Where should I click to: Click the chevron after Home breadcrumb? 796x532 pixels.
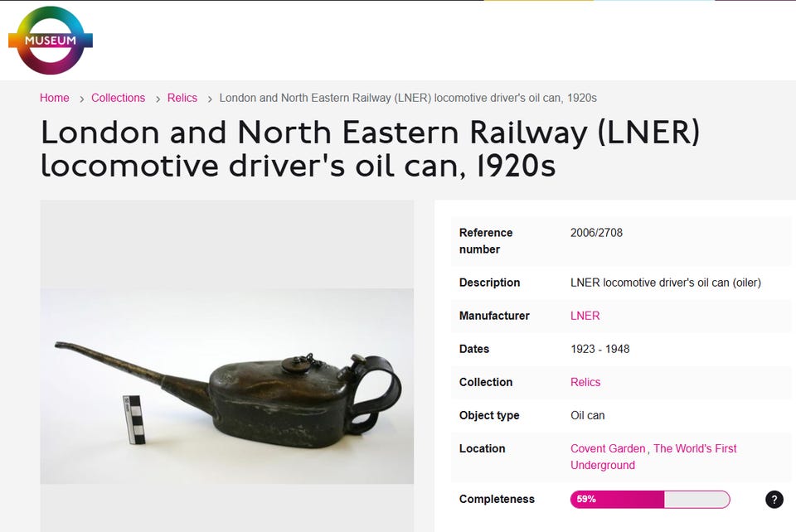pos(81,99)
